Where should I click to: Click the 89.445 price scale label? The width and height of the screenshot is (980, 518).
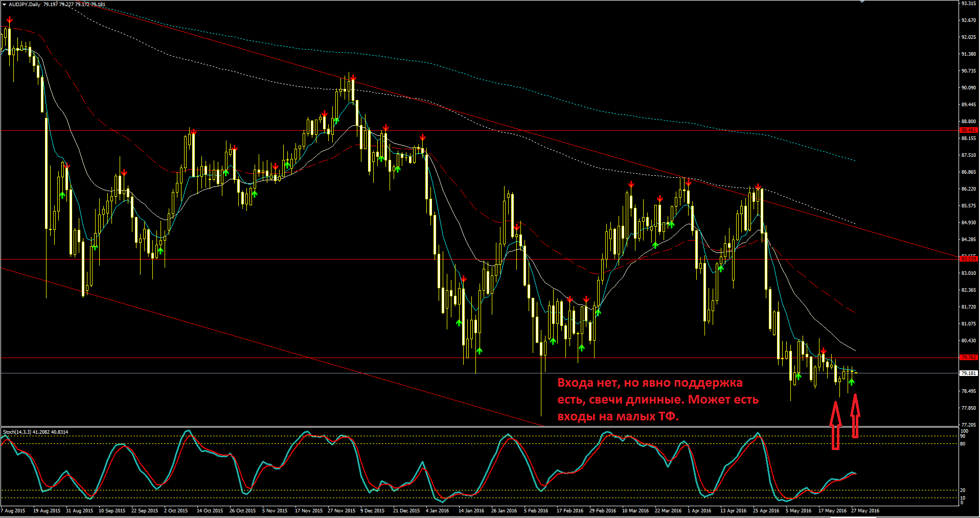pyautogui.click(x=969, y=105)
